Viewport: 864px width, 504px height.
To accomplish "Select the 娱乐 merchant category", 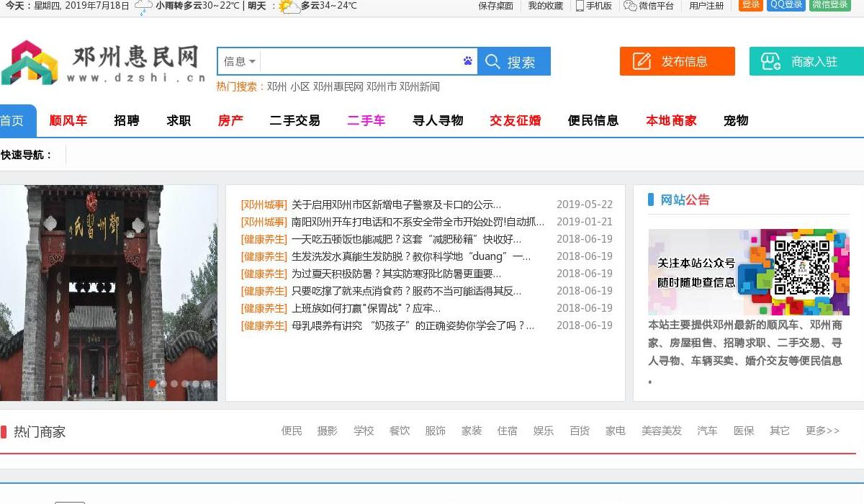I will (x=544, y=431).
